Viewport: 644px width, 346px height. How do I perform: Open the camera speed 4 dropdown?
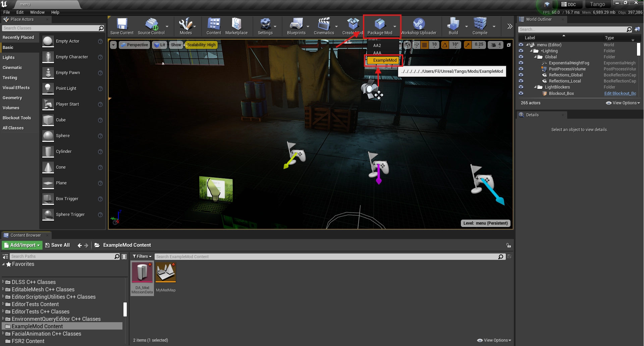[496, 45]
